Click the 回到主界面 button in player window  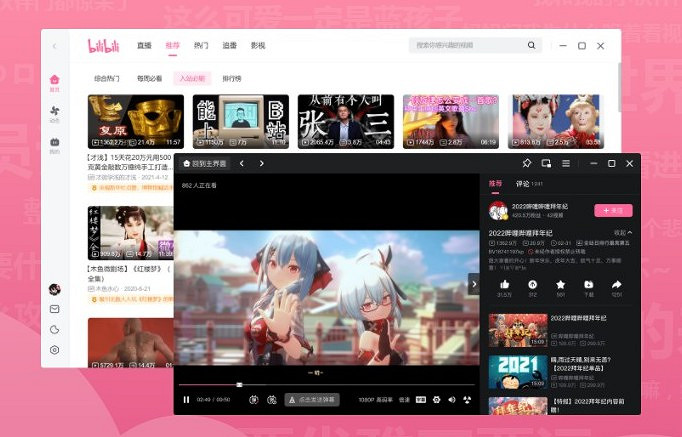(x=205, y=163)
